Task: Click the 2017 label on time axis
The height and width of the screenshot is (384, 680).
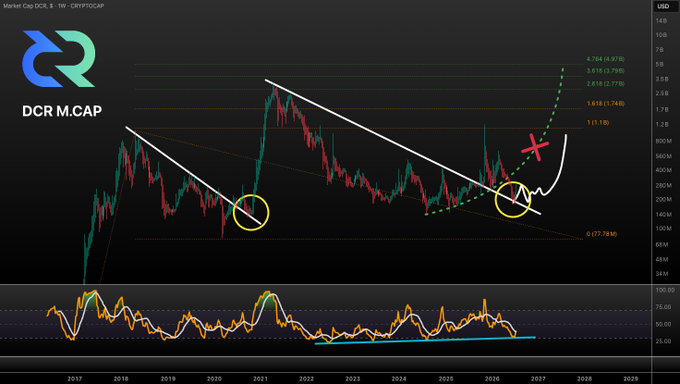Action: pyautogui.click(x=75, y=379)
